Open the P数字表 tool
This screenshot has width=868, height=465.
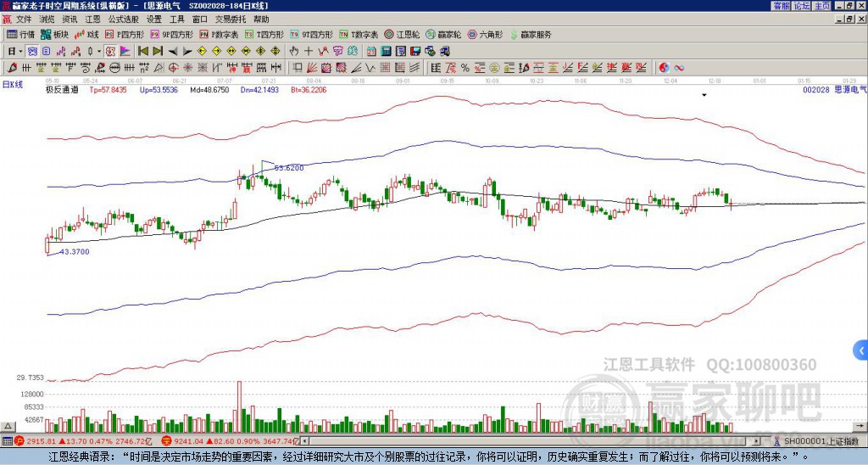coord(219,34)
